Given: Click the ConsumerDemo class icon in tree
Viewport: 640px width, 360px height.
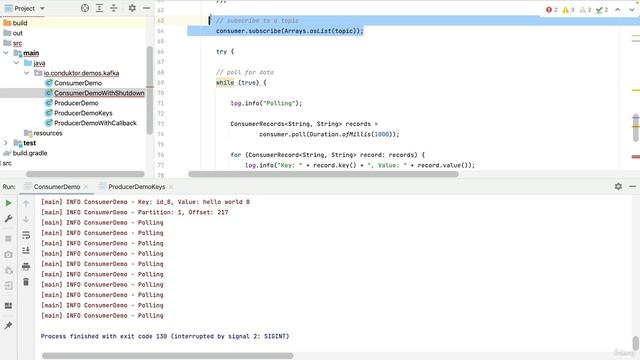Looking at the screenshot, I should point(49,83).
